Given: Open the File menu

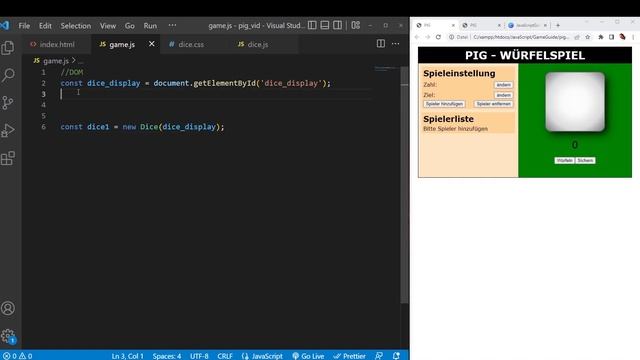Looking at the screenshot, I should click(x=24, y=26).
